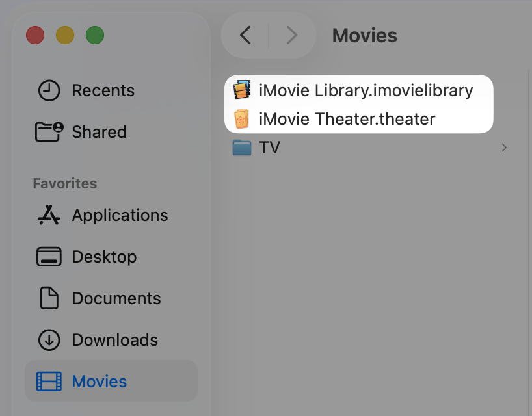Select the Shared folder icon in sidebar
Screen dimensions: 532x416
[x=49, y=132]
